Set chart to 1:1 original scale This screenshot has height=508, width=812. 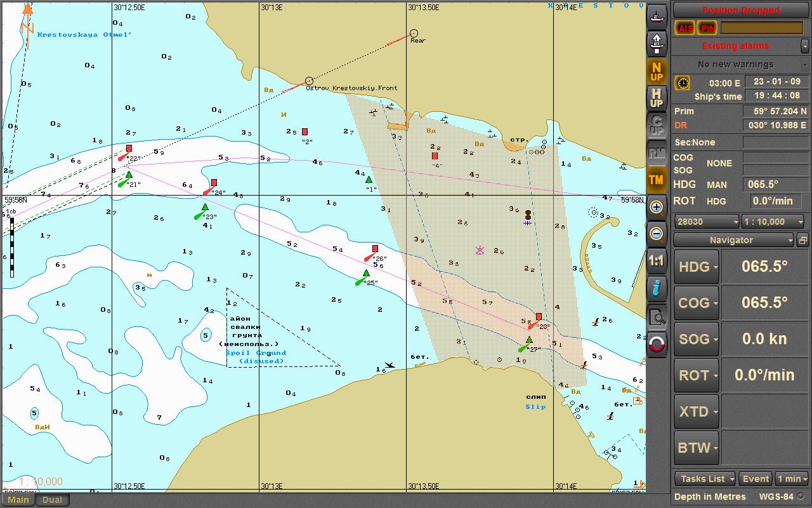point(657,261)
